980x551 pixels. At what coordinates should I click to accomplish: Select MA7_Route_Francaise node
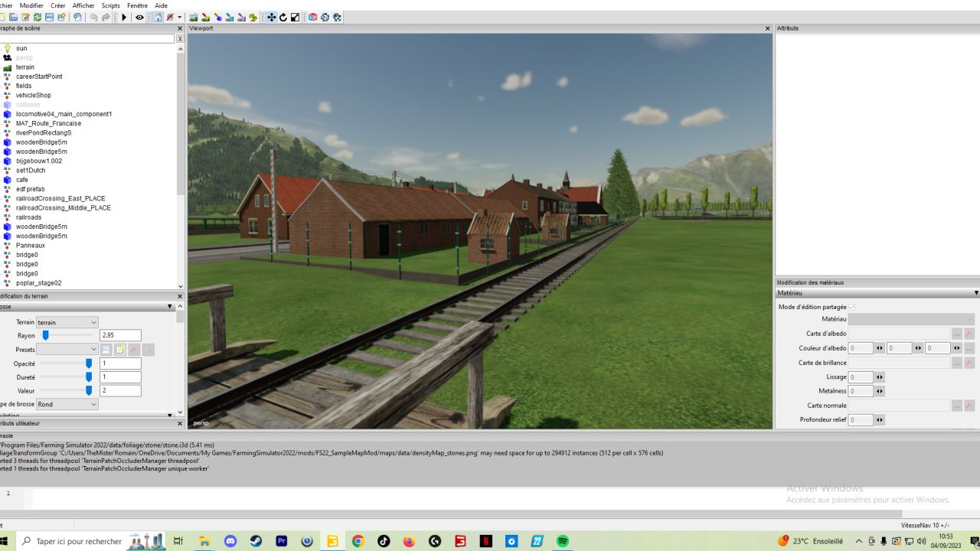coord(48,123)
